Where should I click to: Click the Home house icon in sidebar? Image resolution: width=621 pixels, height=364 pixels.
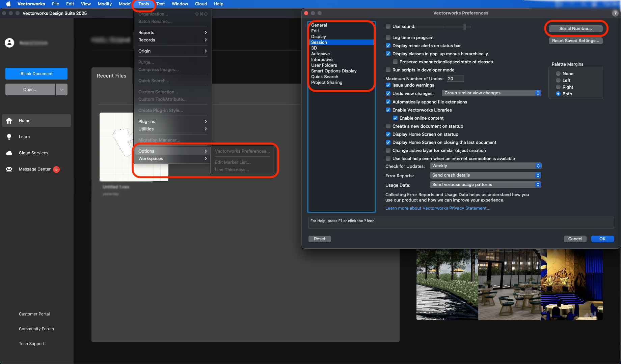click(9, 121)
